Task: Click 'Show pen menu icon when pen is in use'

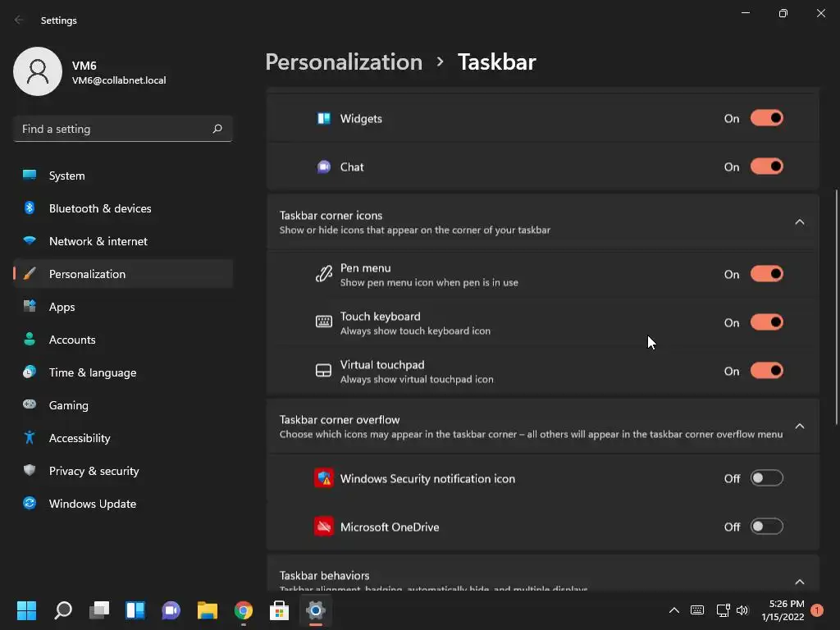Action: click(x=429, y=282)
